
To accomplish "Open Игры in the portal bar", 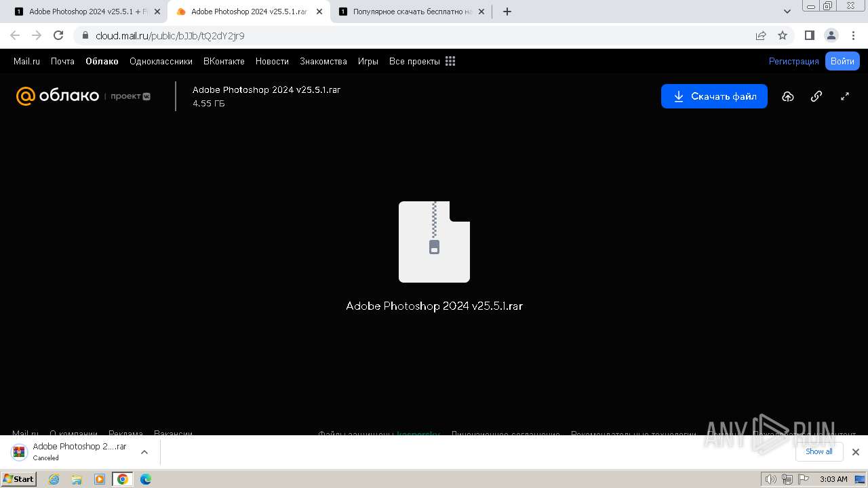I will click(368, 61).
